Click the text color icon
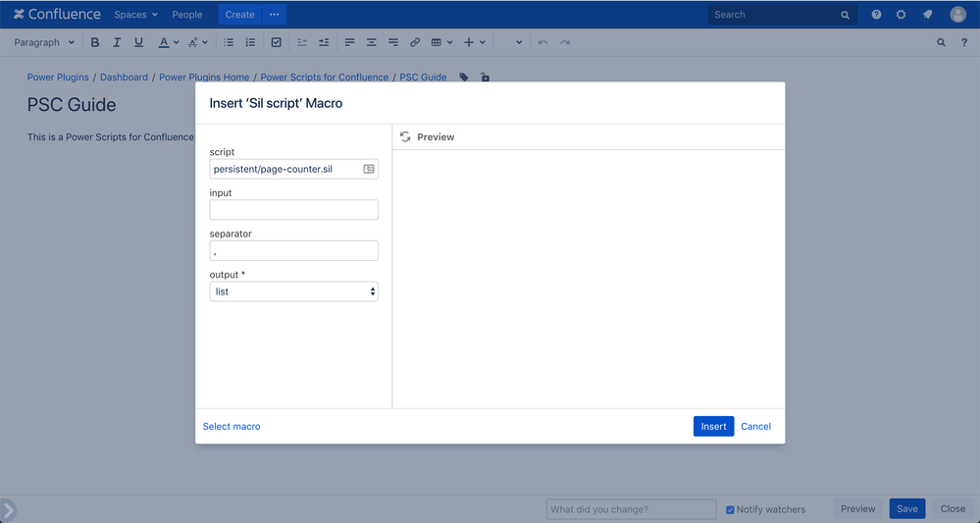The image size is (980, 523). (163, 42)
